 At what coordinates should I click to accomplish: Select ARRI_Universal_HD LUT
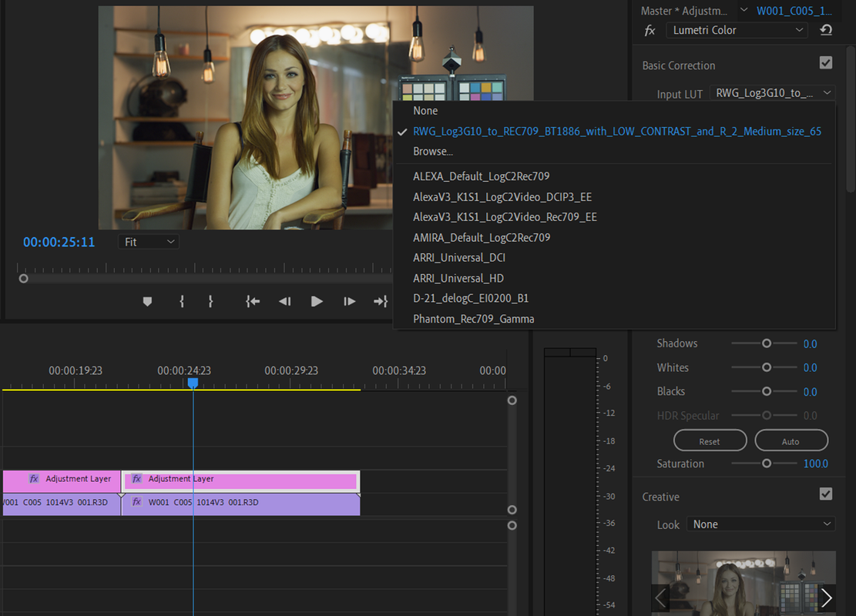[x=614, y=278]
